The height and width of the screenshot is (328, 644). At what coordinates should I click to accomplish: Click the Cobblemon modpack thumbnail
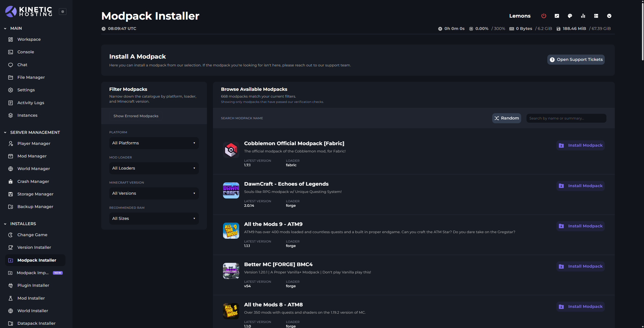coord(231,150)
